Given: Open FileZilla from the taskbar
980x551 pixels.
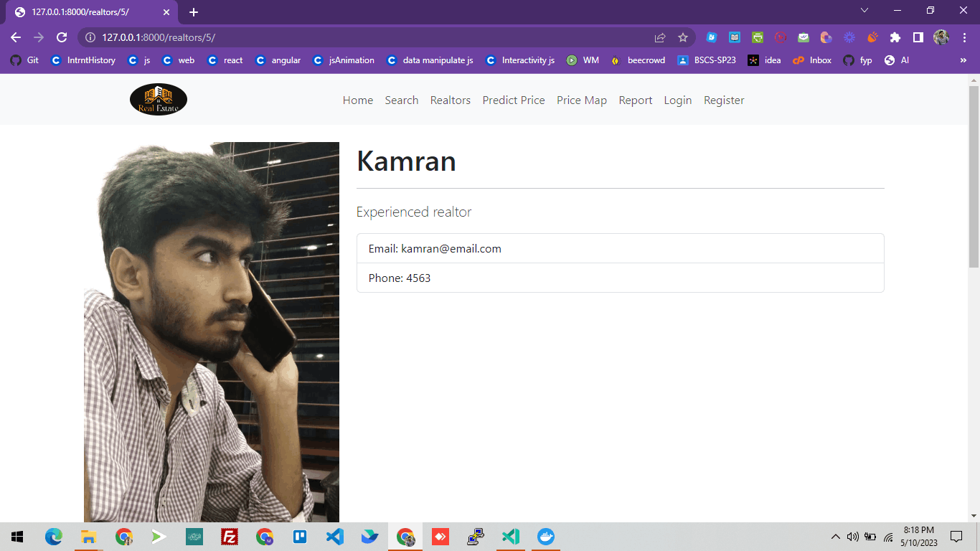Looking at the screenshot, I should pos(230,537).
